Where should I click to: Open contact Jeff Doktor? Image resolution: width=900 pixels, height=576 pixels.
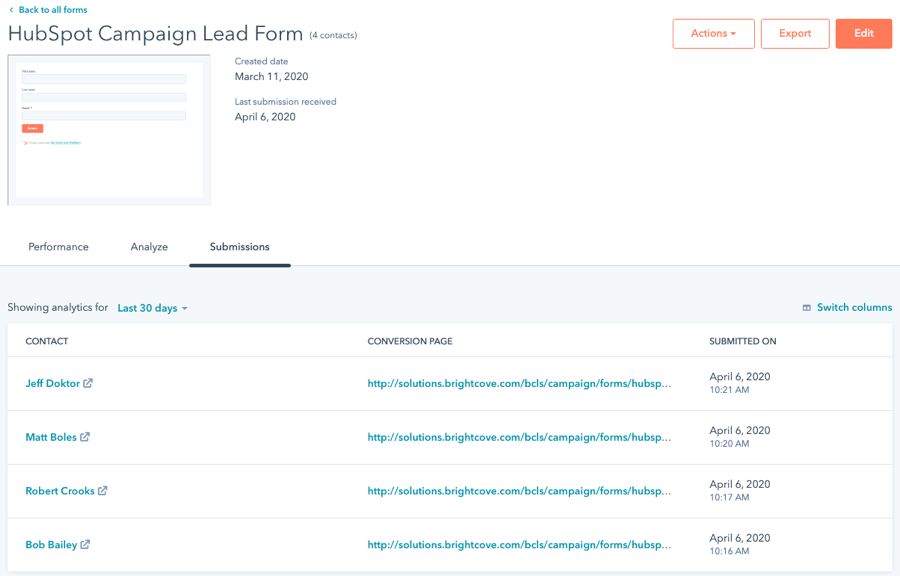tap(52, 383)
